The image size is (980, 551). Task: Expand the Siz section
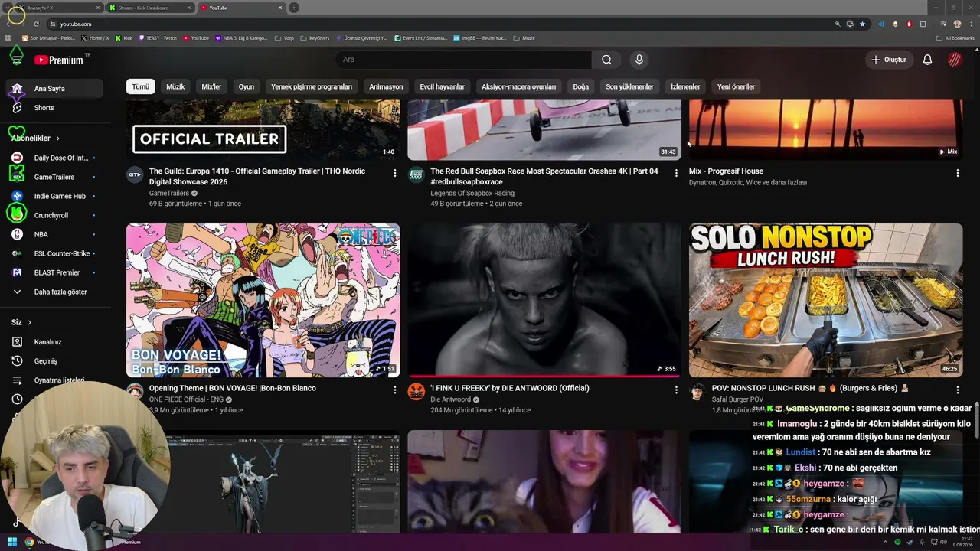click(21, 322)
